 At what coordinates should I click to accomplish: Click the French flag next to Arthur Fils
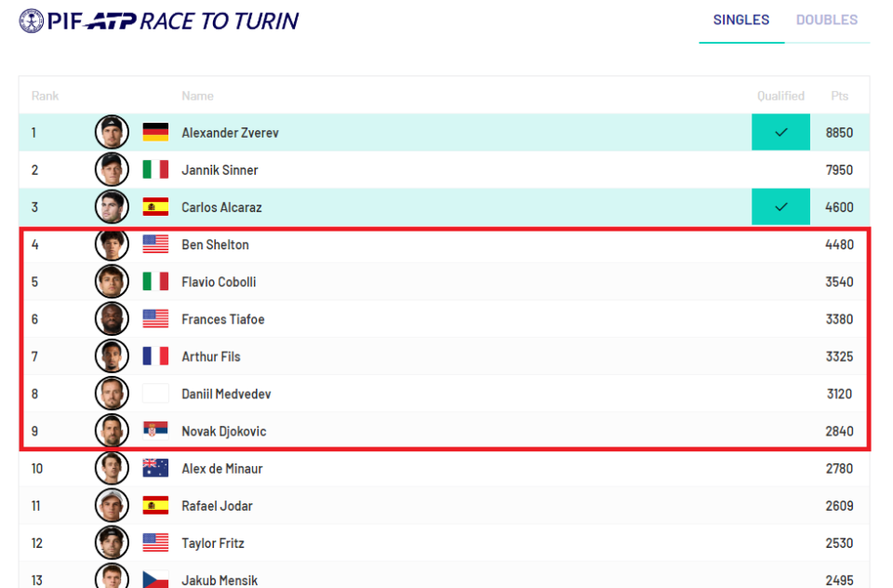point(155,356)
